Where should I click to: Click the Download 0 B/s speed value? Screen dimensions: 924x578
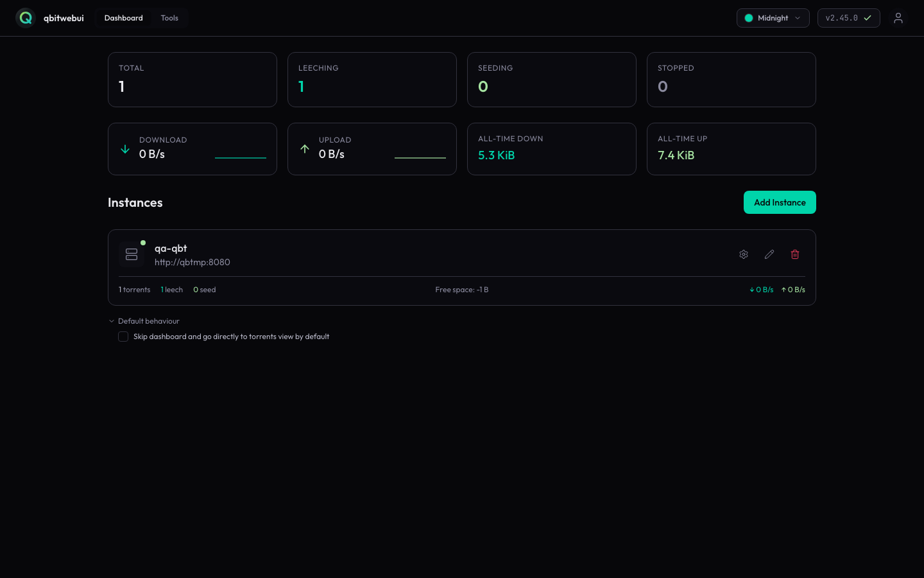(x=152, y=154)
